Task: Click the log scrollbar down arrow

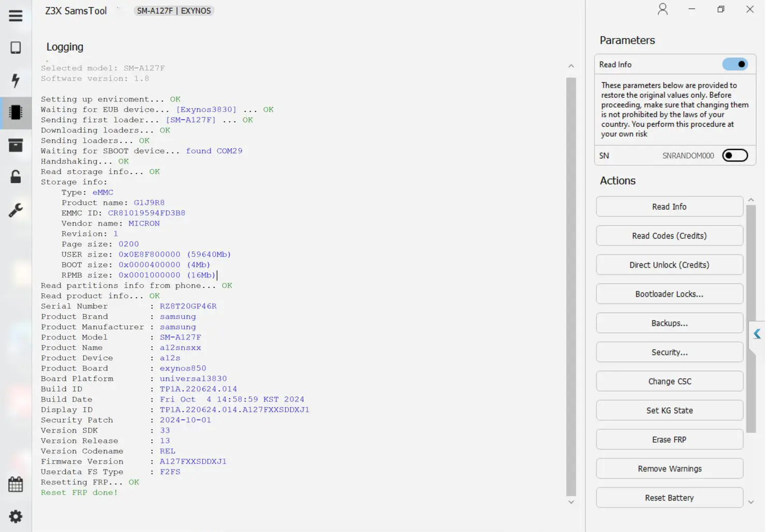Action: 571,502
